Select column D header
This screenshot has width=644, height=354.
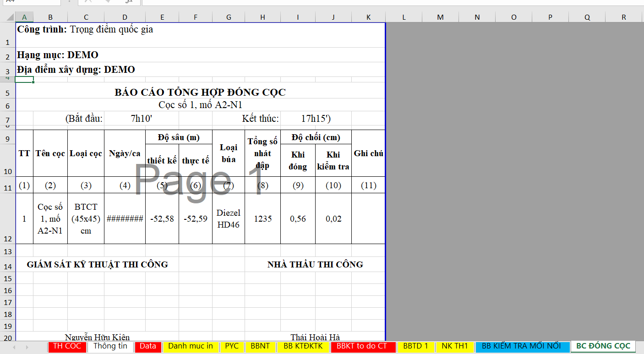coord(125,17)
